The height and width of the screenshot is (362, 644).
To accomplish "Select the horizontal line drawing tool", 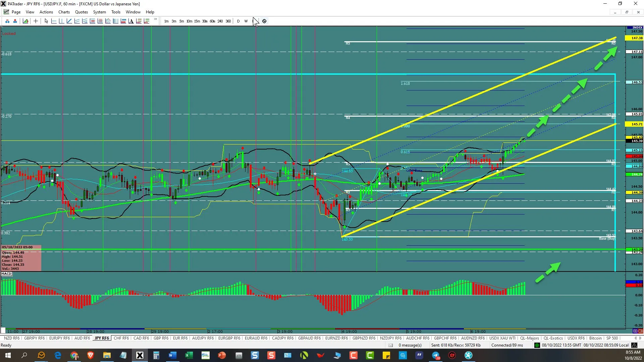I will pos(54,21).
